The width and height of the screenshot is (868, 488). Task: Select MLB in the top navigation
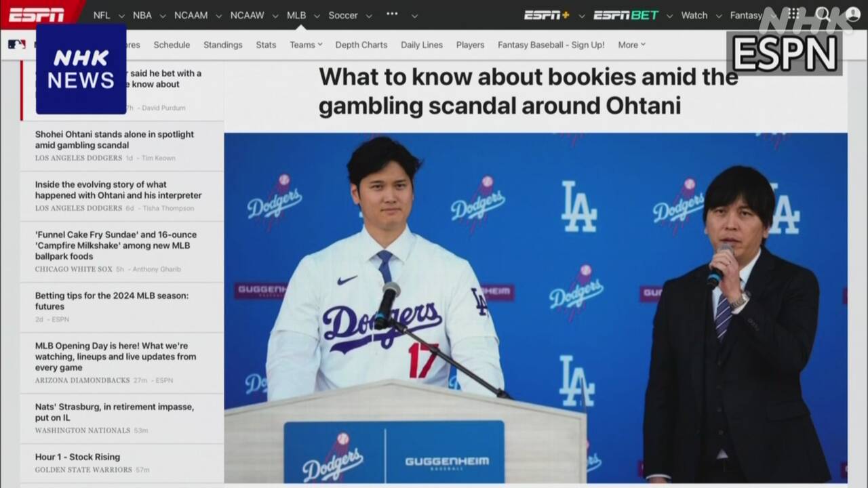tap(296, 15)
